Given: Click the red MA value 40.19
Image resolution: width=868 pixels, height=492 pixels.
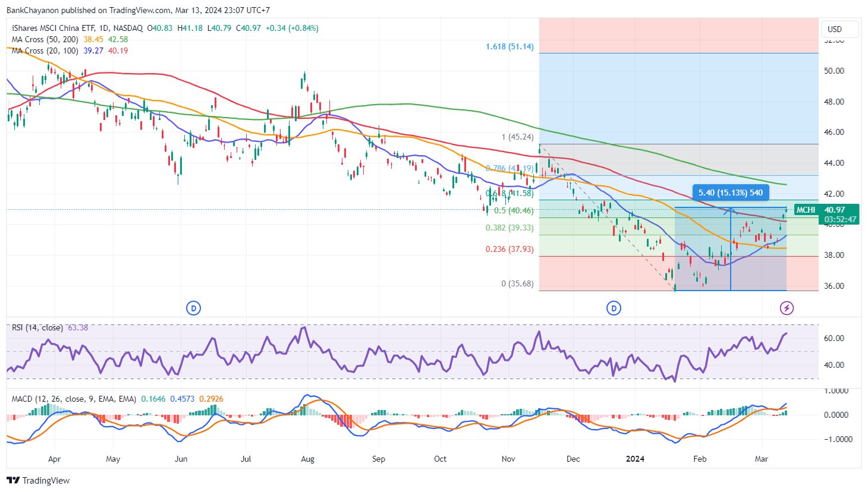Looking at the screenshot, I should [x=118, y=51].
